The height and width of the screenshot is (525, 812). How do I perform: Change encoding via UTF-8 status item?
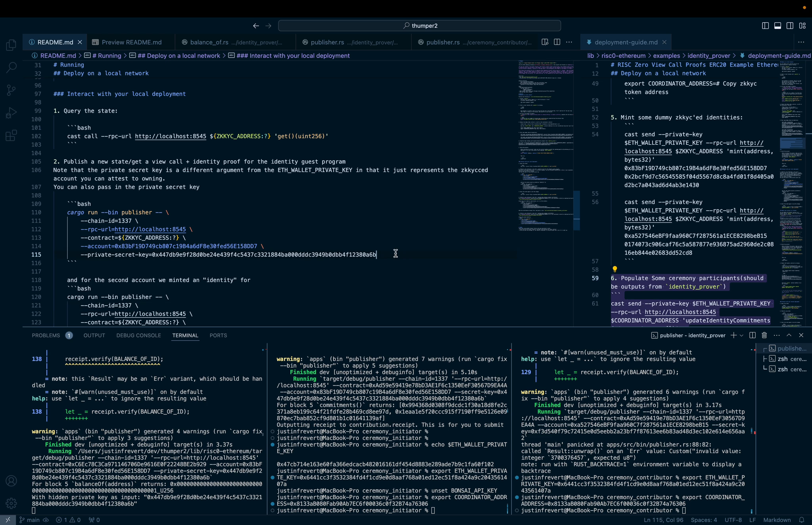point(733,520)
